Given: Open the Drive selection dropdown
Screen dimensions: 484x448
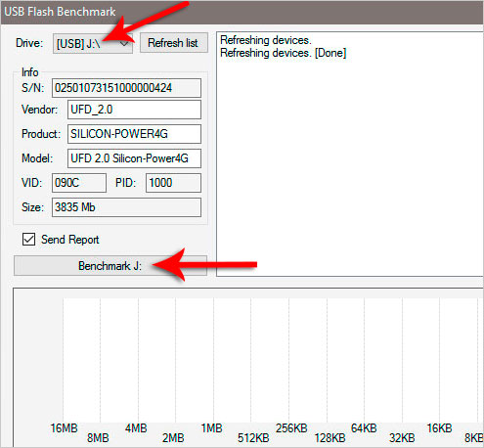Looking at the screenshot, I should [93, 43].
